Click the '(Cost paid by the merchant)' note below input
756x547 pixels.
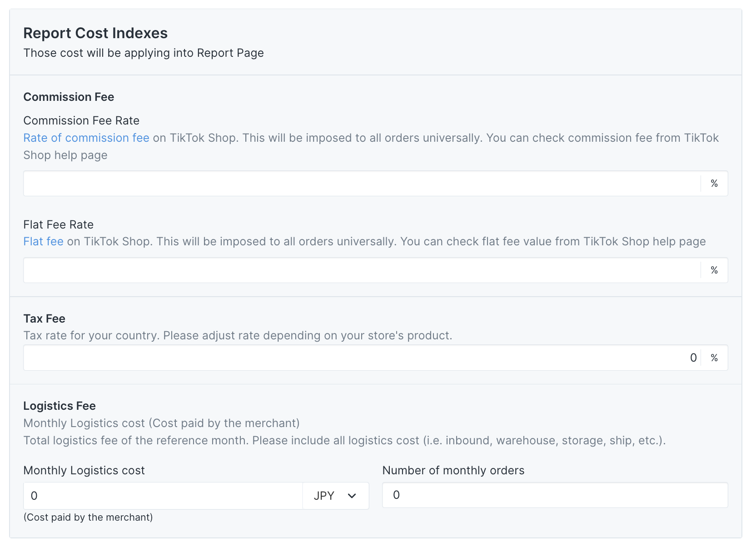click(x=88, y=517)
